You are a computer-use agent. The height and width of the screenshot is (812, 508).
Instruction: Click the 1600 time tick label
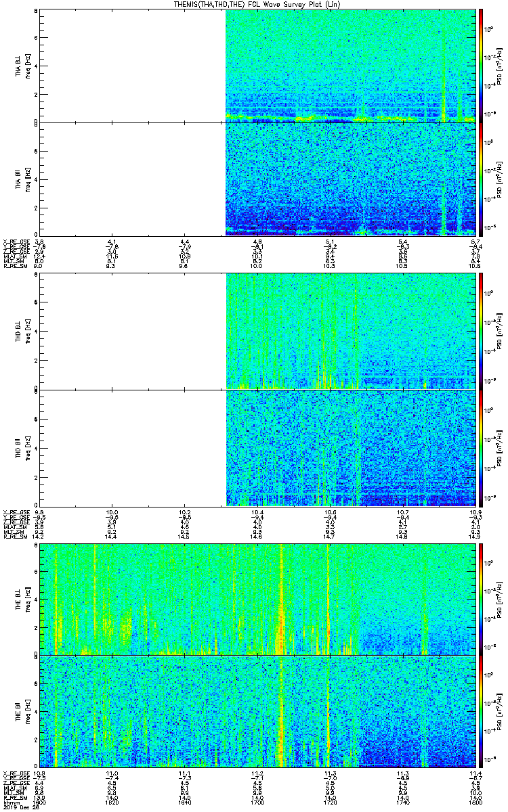tap(39, 801)
